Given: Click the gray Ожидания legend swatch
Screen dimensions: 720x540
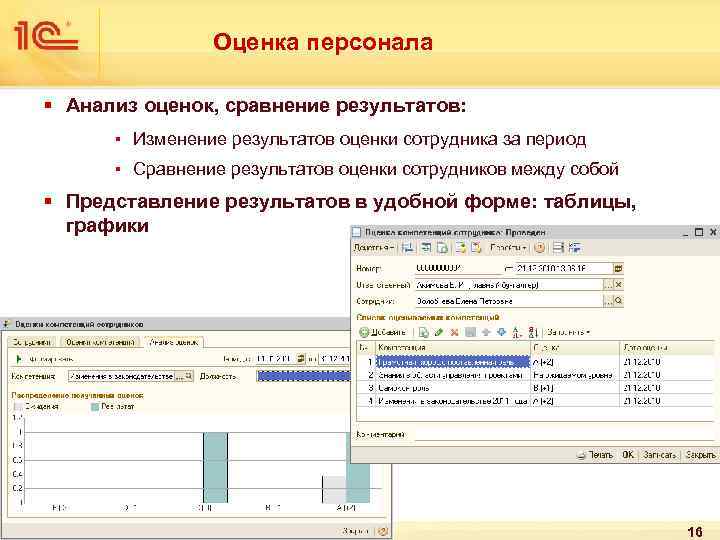Looking at the screenshot, I should click(18, 407).
